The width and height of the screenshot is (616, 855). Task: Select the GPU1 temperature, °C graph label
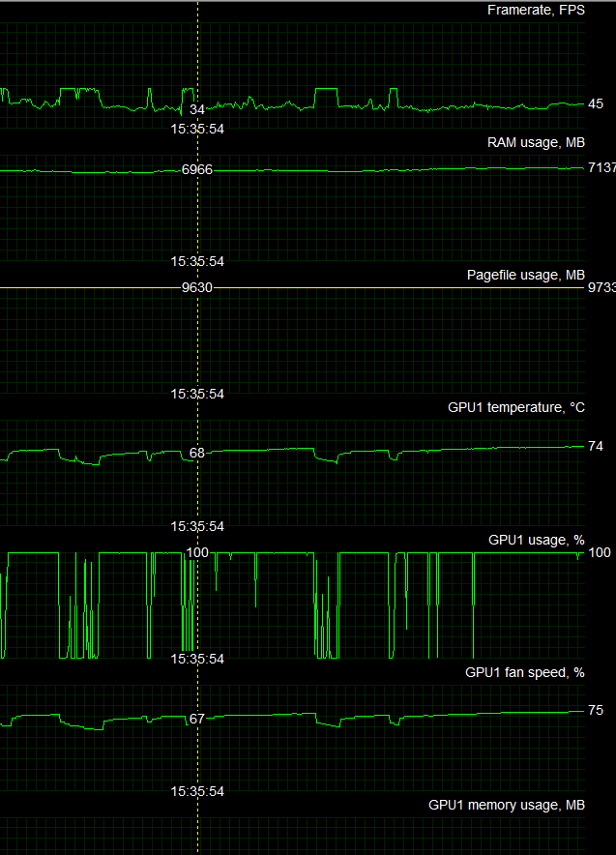(x=515, y=408)
